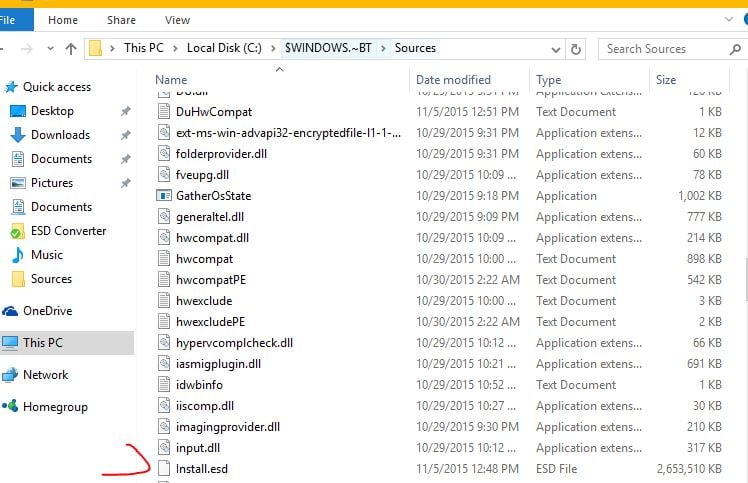Click the 2,653,510 KB size value
Screen dimensions: 748x483
tap(689, 469)
